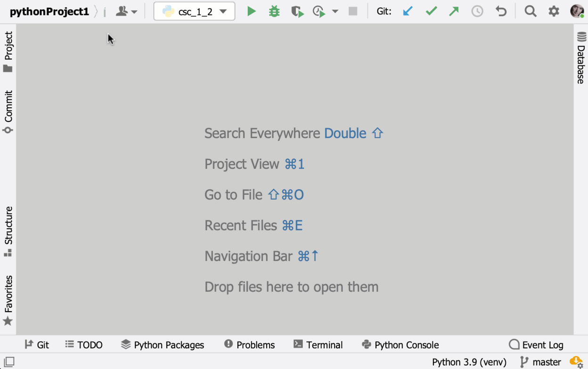Open the Terminal tab
This screenshot has height=369, width=588.
click(x=318, y=345)
